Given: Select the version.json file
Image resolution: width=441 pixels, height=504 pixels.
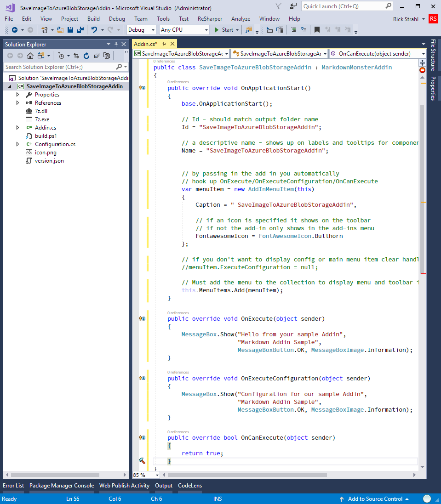Looking at the screenshot, I should click(49, 161).
